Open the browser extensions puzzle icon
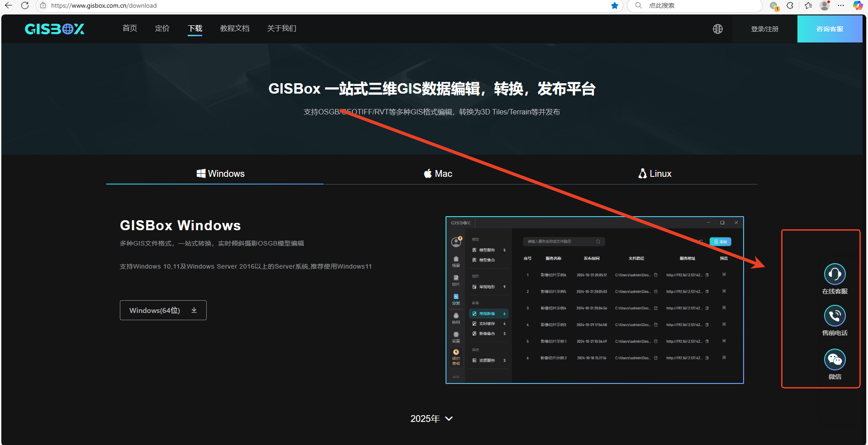 790,5
